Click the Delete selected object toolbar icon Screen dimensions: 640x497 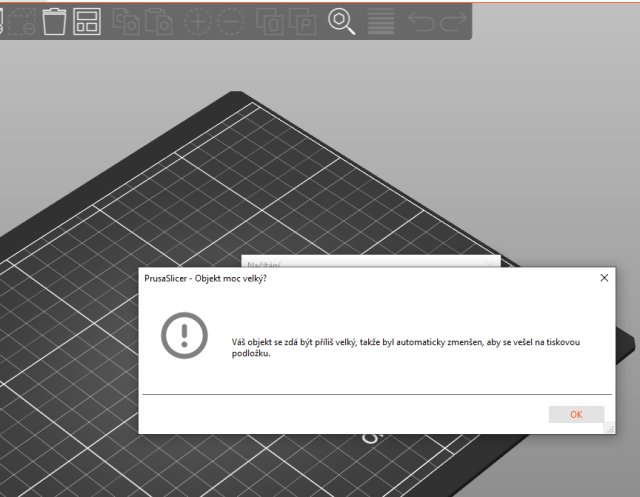21,22
